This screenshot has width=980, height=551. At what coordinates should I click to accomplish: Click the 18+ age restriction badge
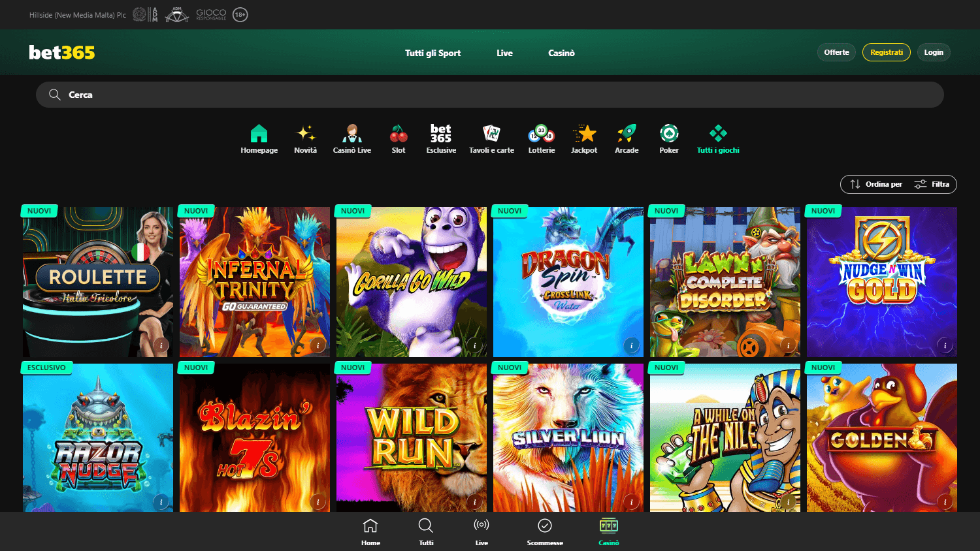click(x=240, y=14)
